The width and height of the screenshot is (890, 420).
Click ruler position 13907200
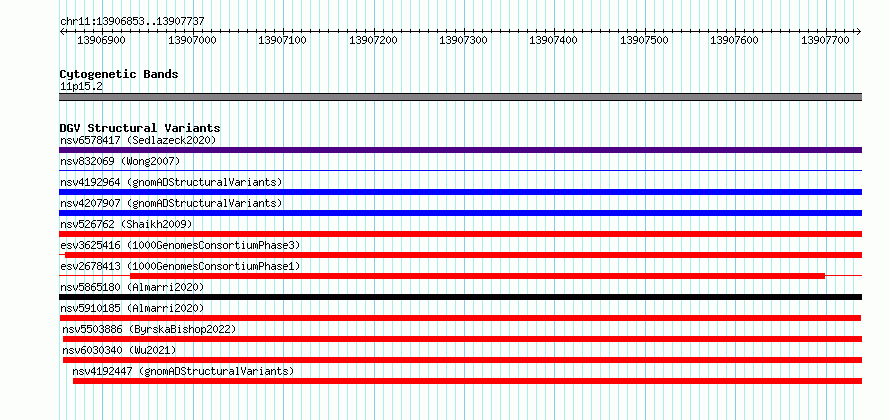point(373,40)
